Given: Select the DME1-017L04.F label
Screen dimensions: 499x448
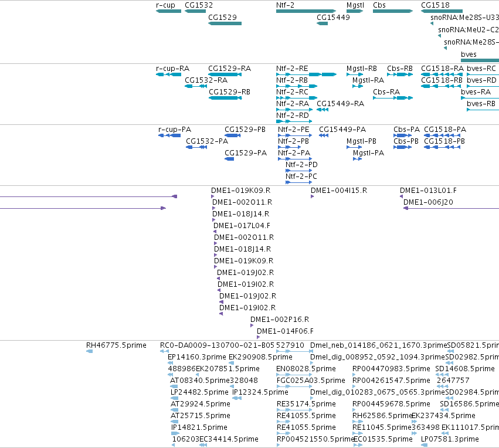Looking at the screenshot, I should (x=242, y=226).
